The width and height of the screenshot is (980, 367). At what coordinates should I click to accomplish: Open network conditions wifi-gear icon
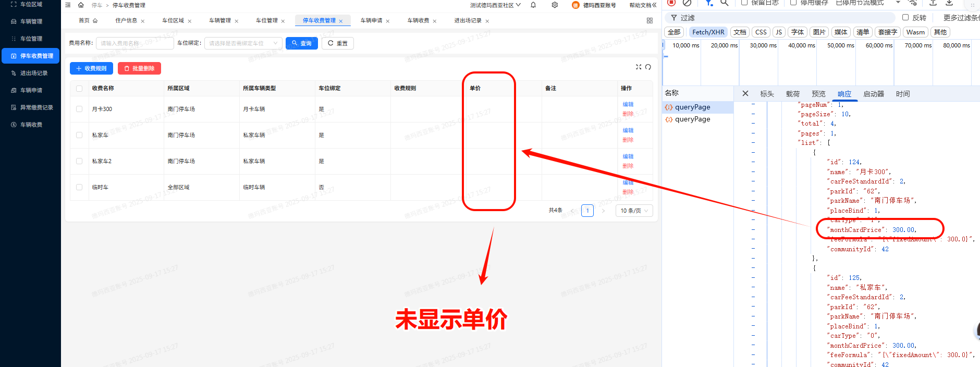[912, 3]
